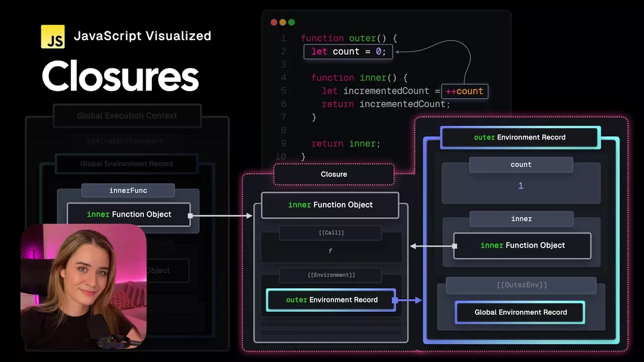Select the let count = 0 highlighted line

348,51
